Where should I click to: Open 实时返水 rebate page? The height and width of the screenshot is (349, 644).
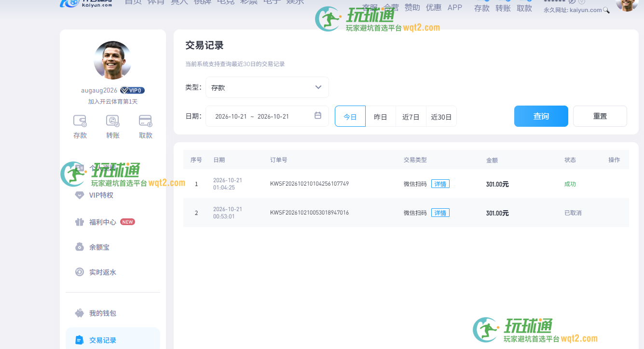[x=96, y=272]
